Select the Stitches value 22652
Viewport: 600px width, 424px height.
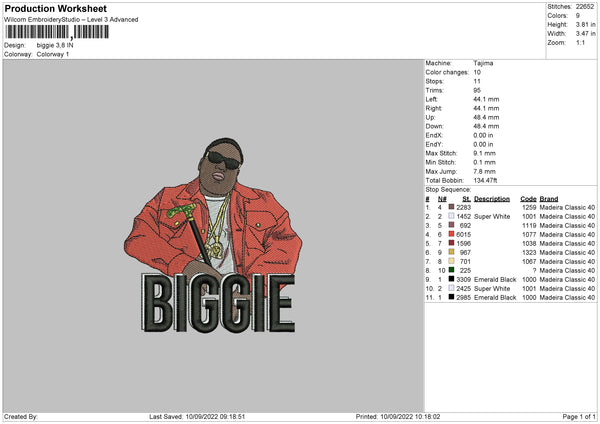pos(585,7)
